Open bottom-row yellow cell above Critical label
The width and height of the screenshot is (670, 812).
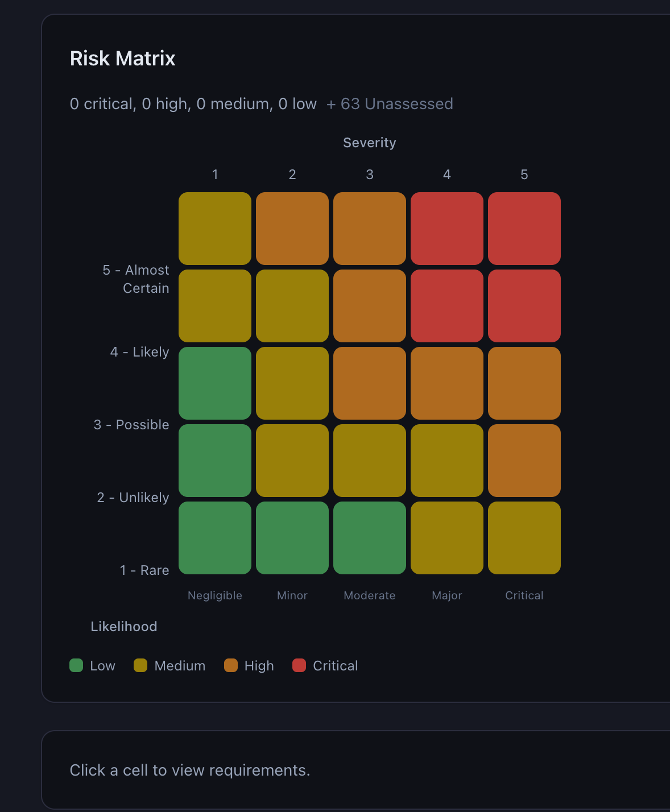click(524, 538)
